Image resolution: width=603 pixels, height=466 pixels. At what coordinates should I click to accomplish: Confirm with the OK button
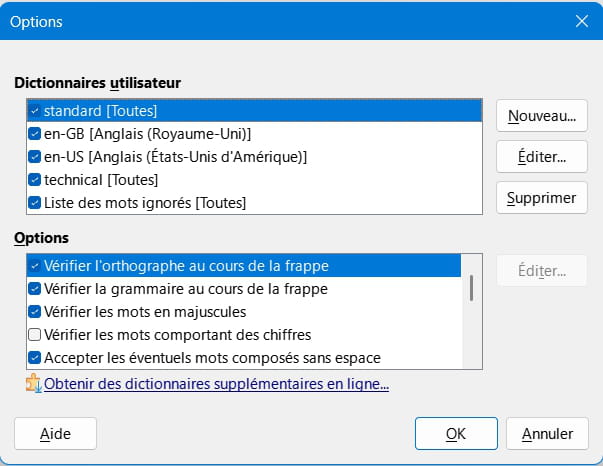(456, 434)
